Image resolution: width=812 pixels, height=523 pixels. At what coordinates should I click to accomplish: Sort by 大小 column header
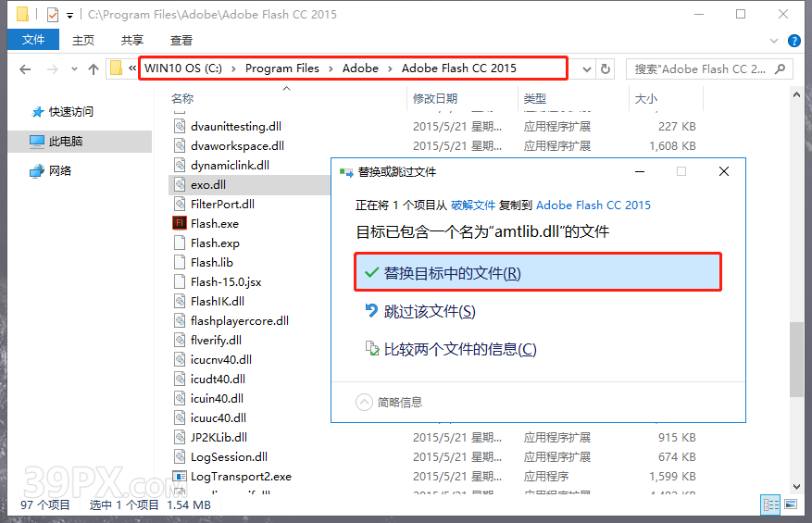645,98
